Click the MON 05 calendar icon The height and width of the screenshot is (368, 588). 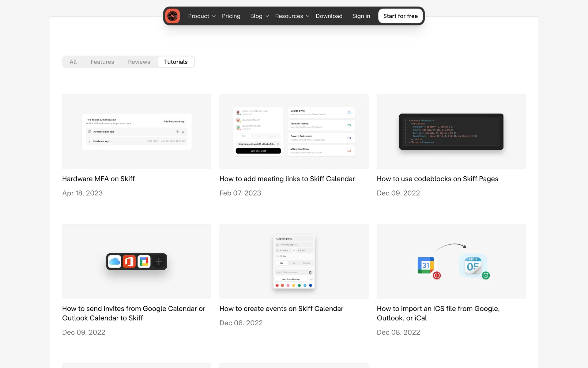pyautogui.click(x=473, y=265)
